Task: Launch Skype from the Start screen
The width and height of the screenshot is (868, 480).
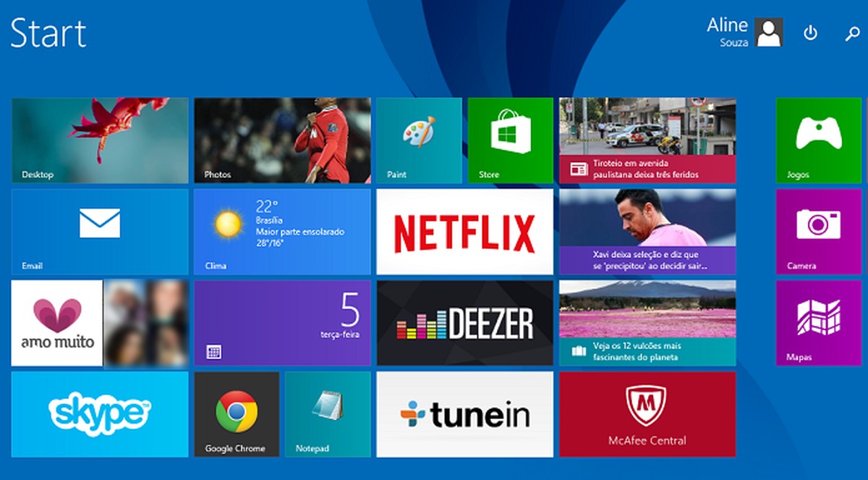Action: point(98,414)
